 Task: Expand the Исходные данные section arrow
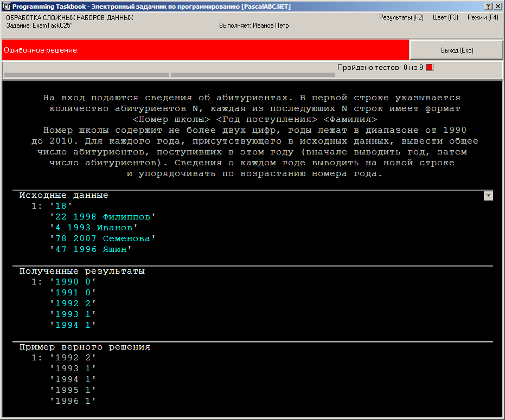tap(488, 196)
